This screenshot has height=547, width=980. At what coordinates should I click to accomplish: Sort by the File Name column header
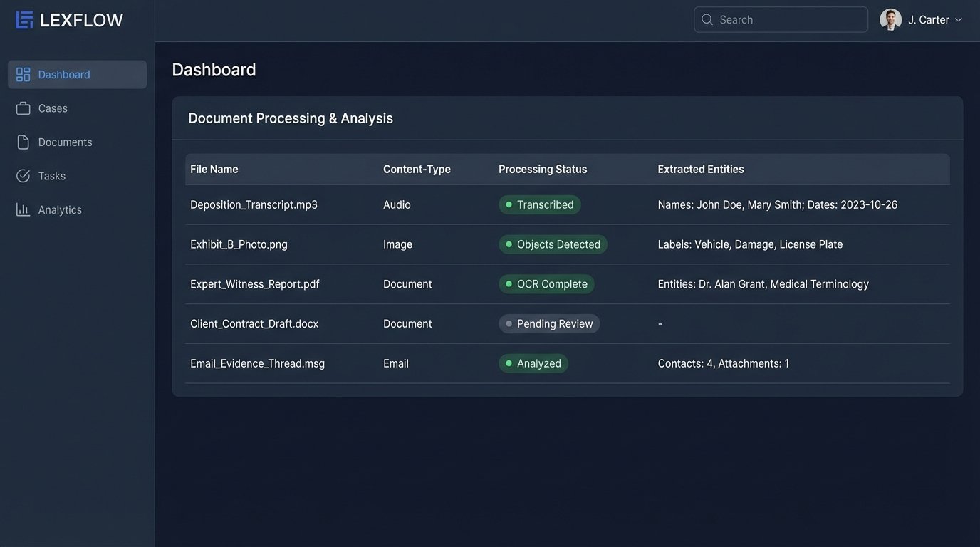(214, 170)
